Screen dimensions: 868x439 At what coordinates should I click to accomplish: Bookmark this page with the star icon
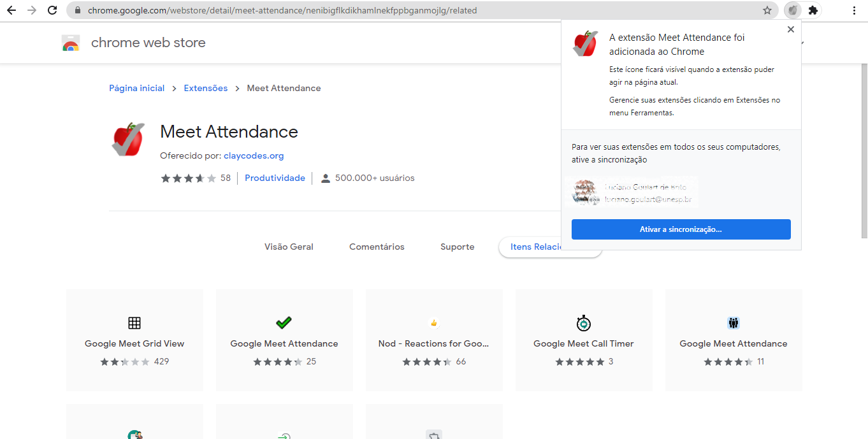coord(767,10)
